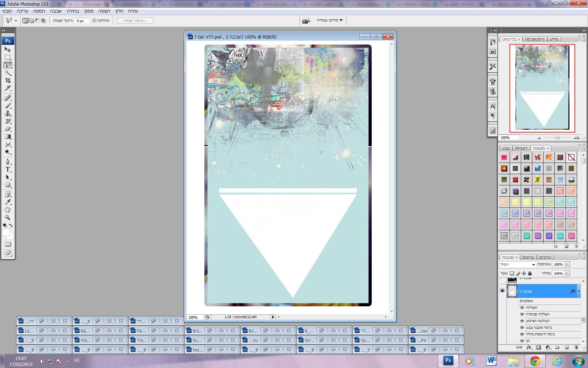Open the workspace מרחב עבודה dropdown
Image resolution: width=588 pixels, height=368 pixels.
[330, 20]
